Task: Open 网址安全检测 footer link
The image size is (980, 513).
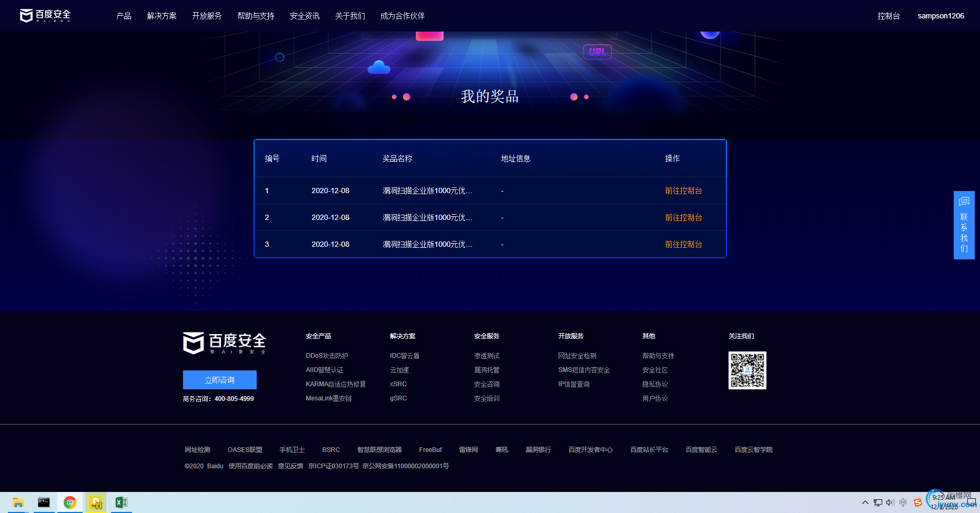Action: pos(577,356)
